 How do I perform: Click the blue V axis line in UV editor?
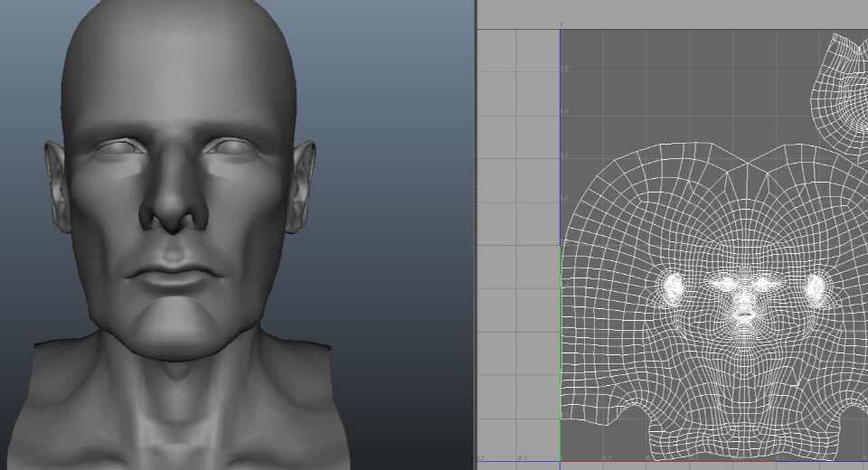[x=560, y=136]
